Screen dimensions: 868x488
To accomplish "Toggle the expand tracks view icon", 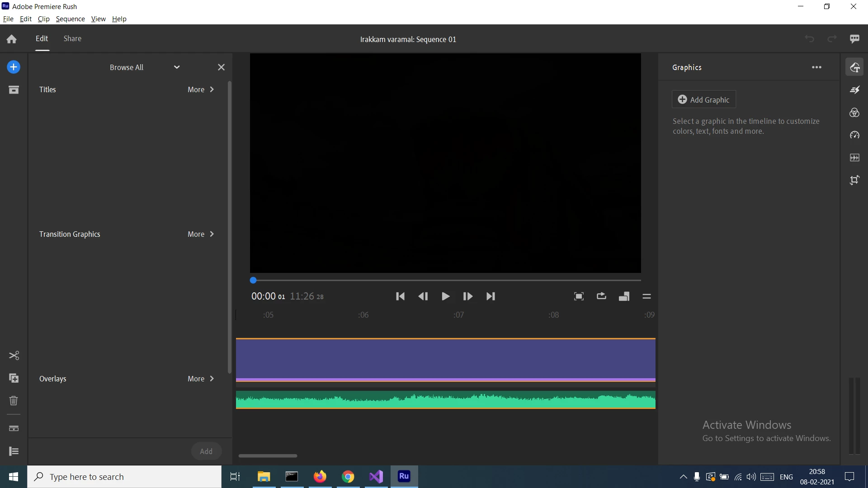I will click(14, 428).
